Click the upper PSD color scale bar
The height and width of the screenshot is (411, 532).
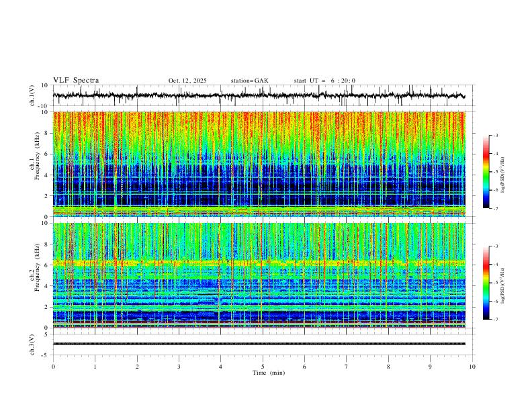(486, 172)
